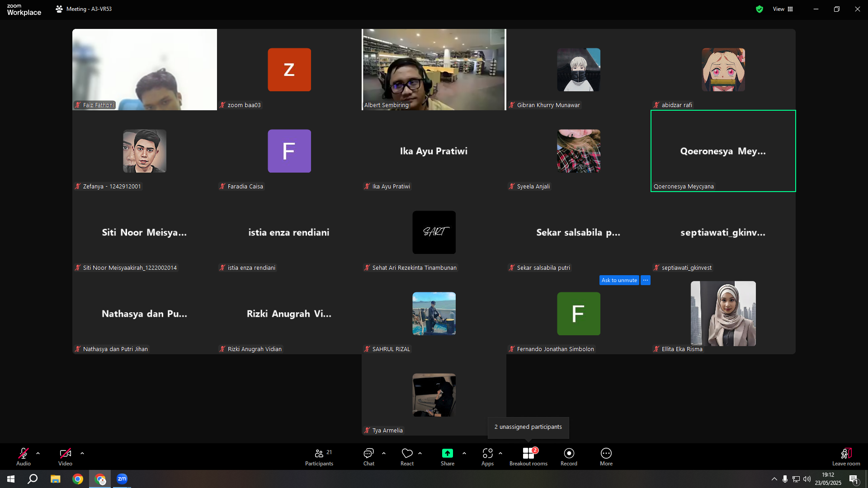Viewport: 868px width, 488px height.
Task: Expand apps options arrow next to Apps
Action: point(500,453)
